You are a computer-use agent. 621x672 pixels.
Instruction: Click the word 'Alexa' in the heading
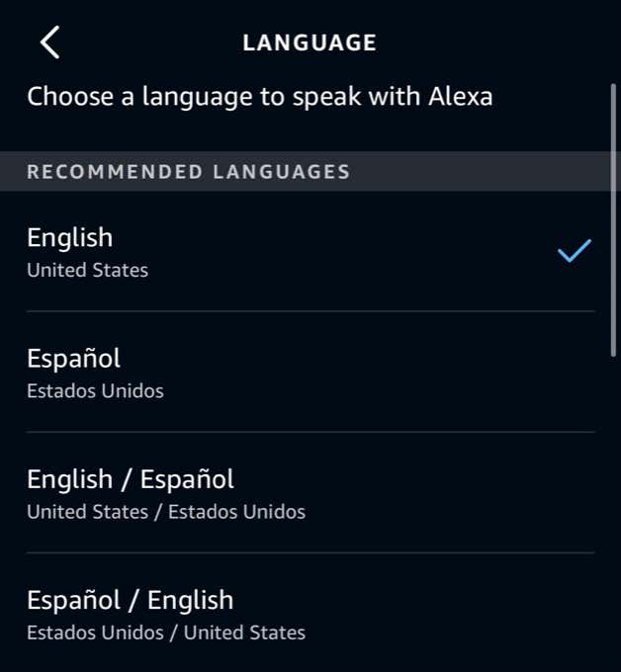(x=461, y=96)
